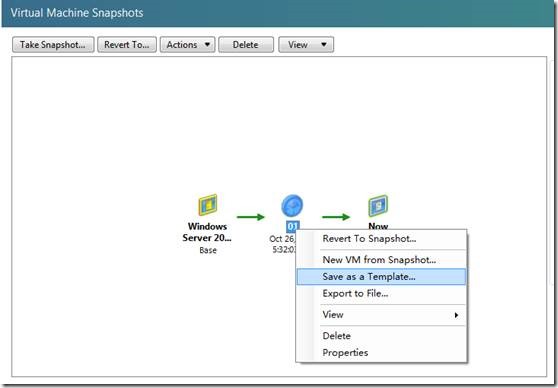Click the Now label text

tap(378, 226)
